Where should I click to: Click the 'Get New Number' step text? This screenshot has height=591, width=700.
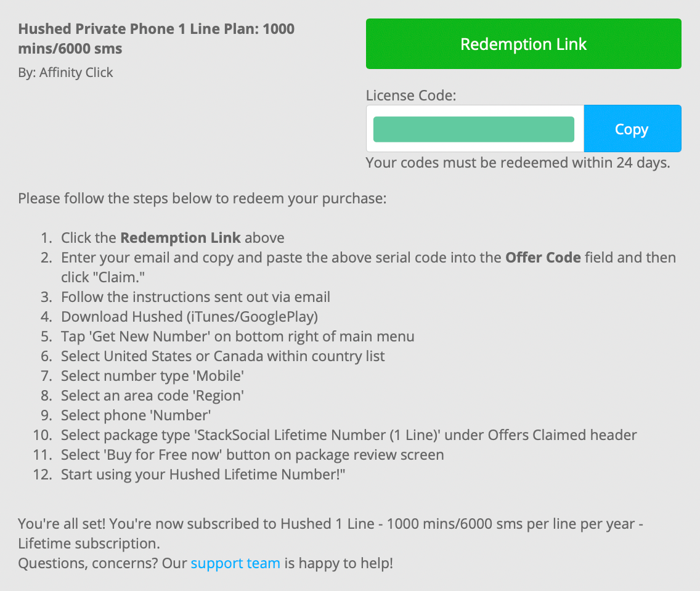coord(237,336)
